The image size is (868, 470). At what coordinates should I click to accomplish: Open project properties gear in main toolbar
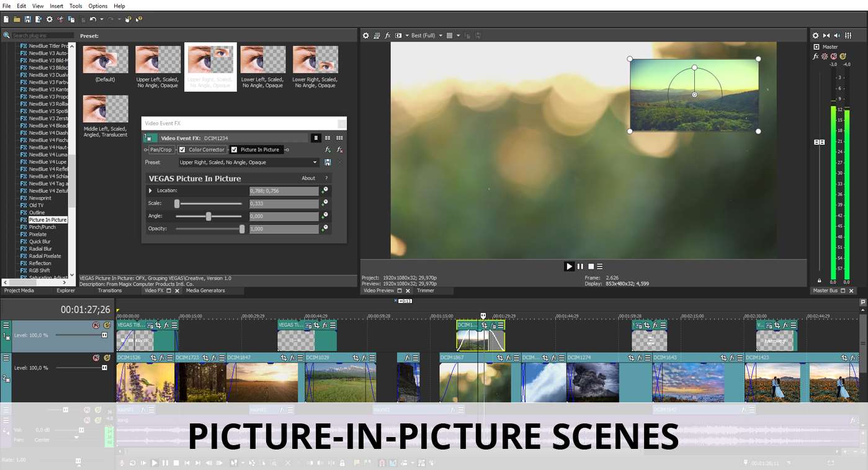coord(50,19)
